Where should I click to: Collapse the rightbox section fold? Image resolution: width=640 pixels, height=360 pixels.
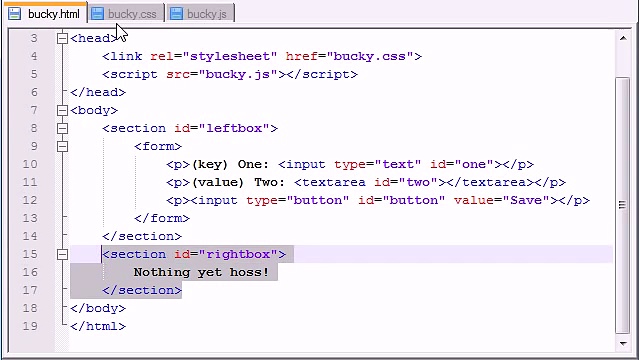62,254
